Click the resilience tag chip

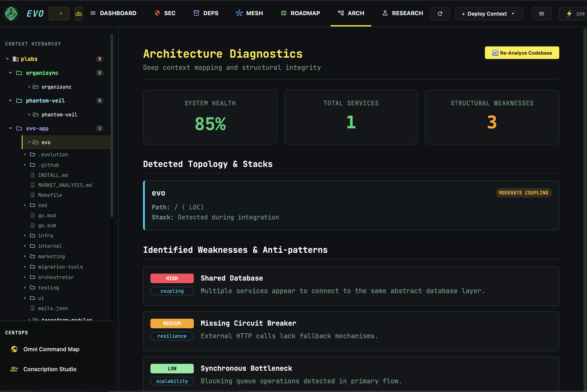tap(172, 336)
